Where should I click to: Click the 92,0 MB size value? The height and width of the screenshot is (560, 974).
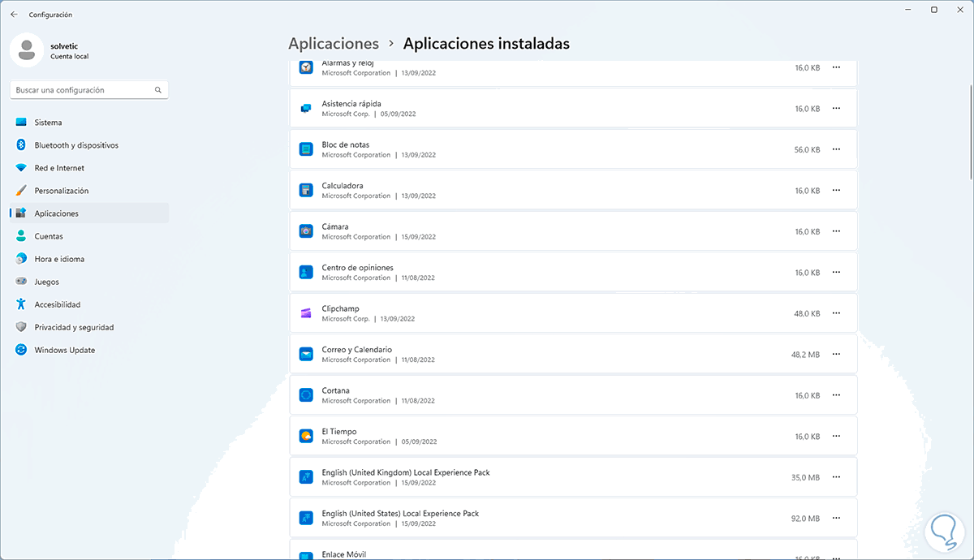[805, 519]
